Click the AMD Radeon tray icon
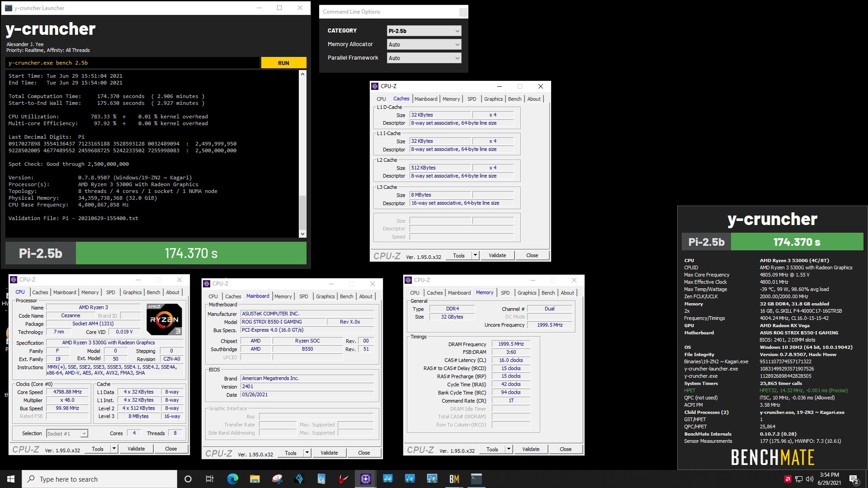868x488 pixels. tap(788, 479)
